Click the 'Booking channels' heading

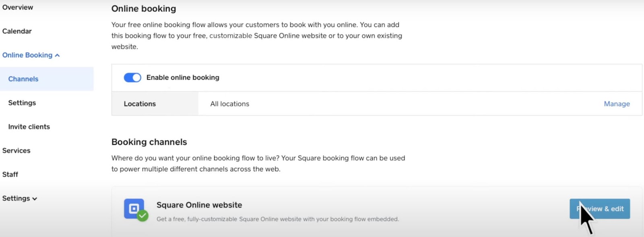(x=149, y=142)
